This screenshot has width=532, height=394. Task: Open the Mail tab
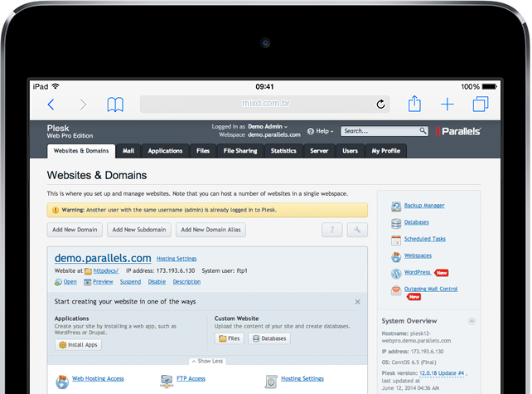tap(128, 151)
